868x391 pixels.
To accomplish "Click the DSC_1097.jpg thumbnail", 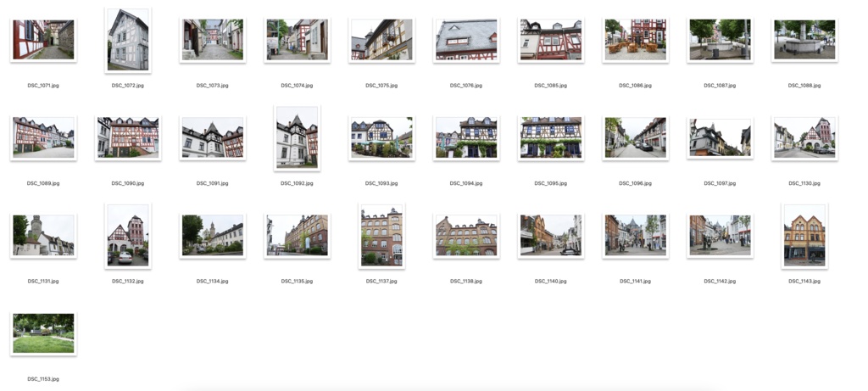I will 720,138.
